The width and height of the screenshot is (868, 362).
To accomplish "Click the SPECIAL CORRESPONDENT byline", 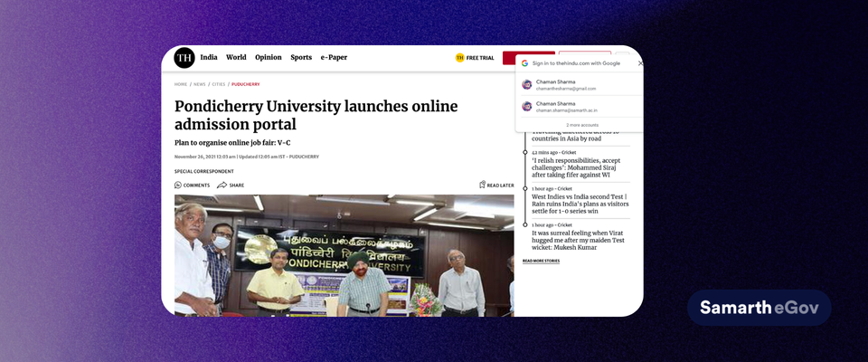I will (203, 171).
